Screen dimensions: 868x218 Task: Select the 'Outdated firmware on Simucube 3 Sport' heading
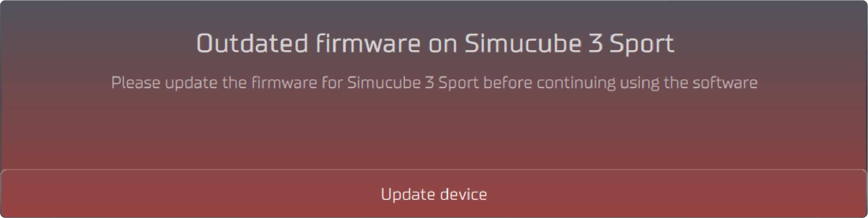click(435, 43)
